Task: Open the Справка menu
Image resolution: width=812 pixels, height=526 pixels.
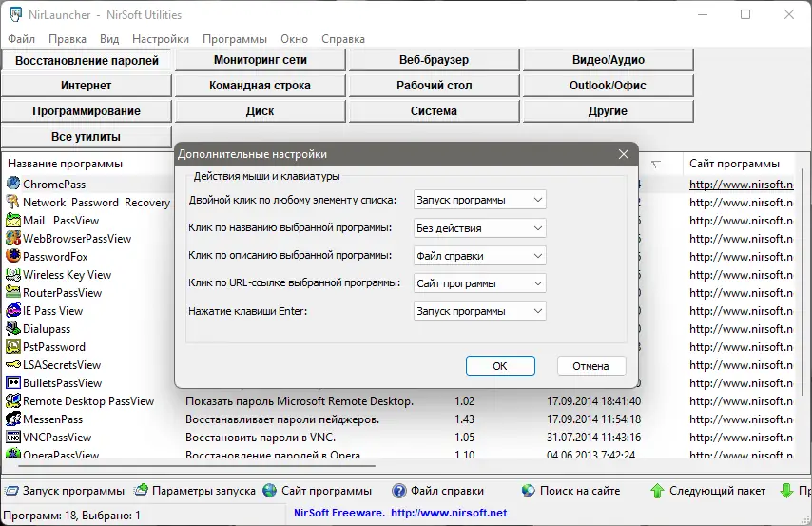Action: pyautogui.click(x=343, y=39)
